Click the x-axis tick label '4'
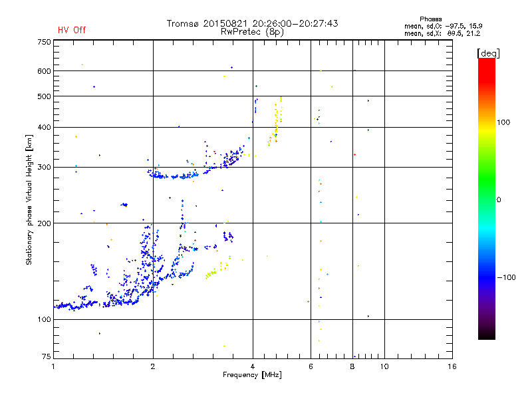The height and width of the screenshot is (399, 532). coord(253,366)
